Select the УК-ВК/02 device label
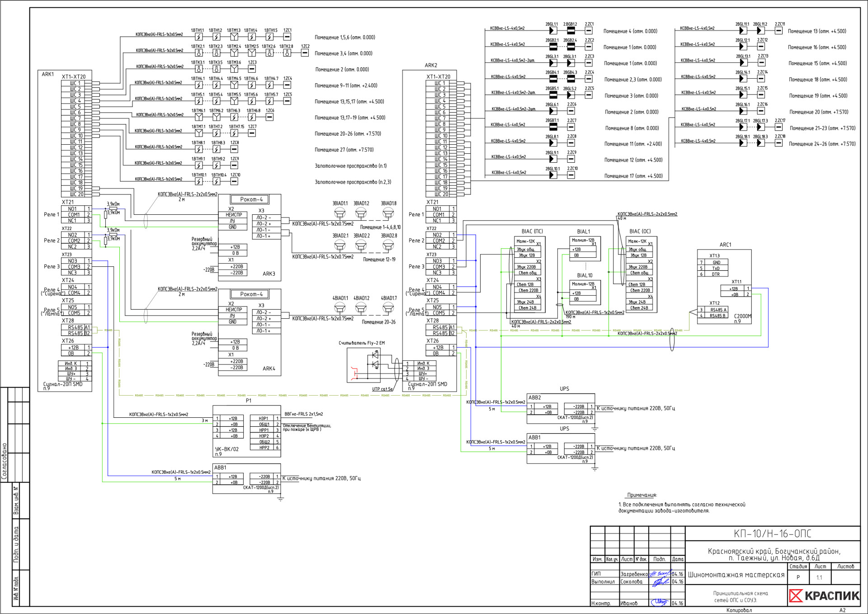Viewport: 868px width, 614px height. 226,449
